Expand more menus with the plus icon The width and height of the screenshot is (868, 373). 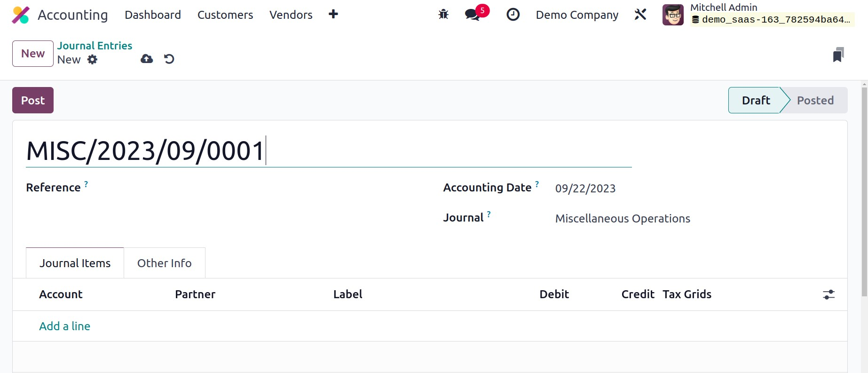[x=333, y=15]
